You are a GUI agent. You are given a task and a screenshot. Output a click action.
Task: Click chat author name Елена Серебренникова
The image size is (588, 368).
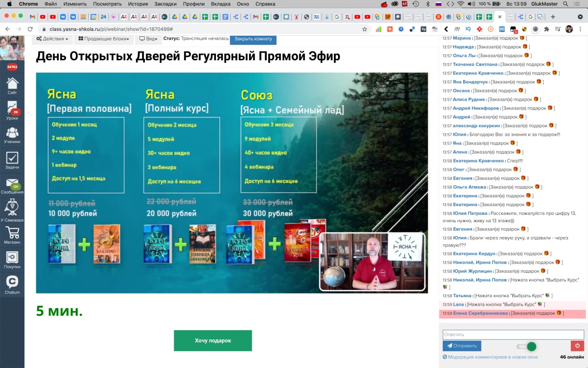tap(481, 313)
